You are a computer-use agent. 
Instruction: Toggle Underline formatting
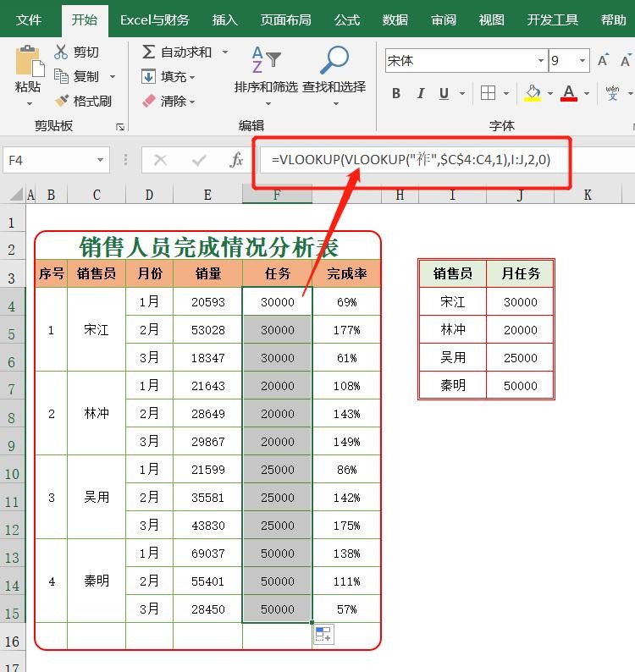click(443, 94)
